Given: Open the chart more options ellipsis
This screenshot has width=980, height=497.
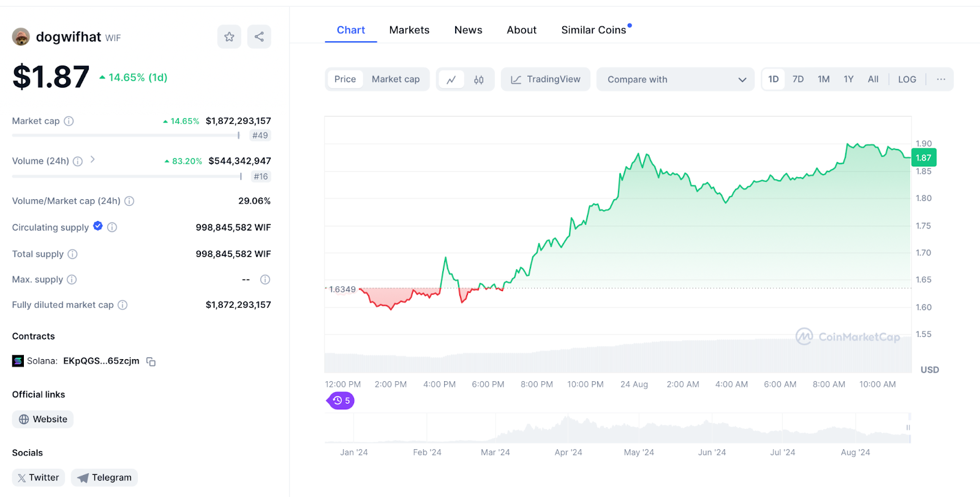Looking at the screenshot, I should [x=941, y=79].
